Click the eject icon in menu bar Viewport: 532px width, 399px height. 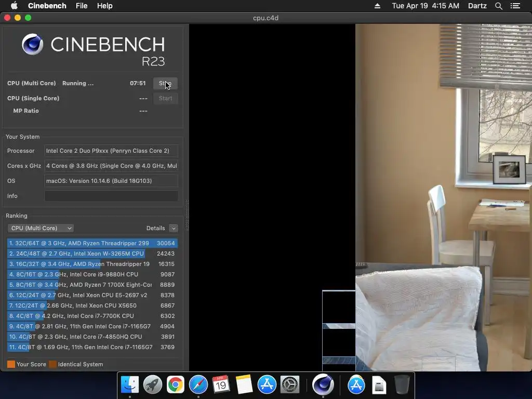377,6
